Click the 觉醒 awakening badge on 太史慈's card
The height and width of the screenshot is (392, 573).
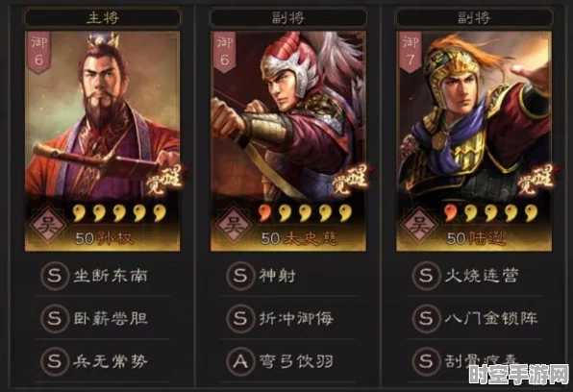(350, 180)
